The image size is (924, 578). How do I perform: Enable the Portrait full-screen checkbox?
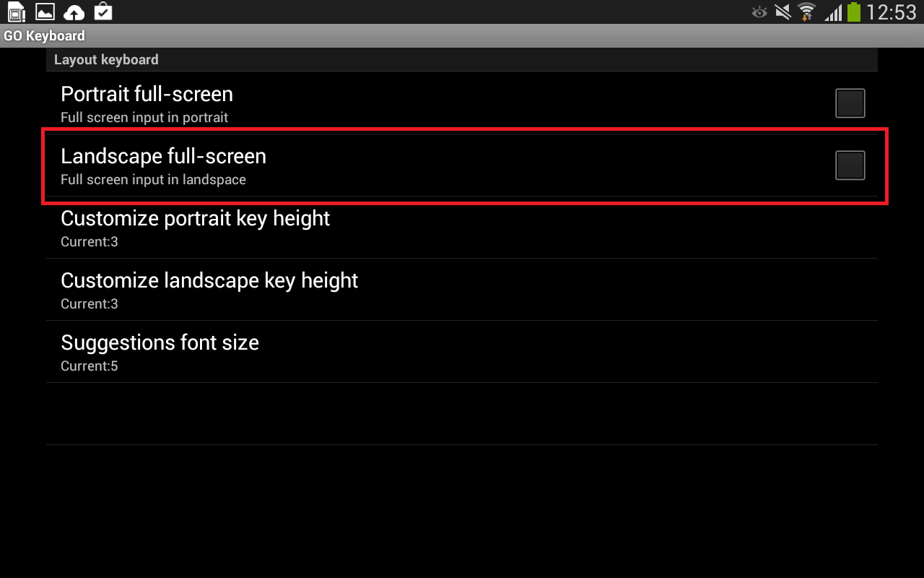(x=850, y=103)
